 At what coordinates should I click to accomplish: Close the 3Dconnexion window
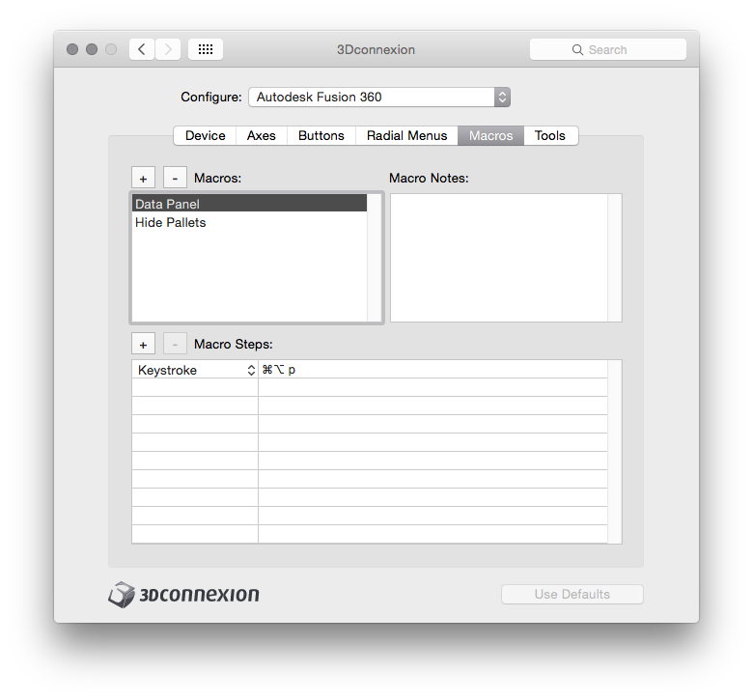coord(72,49)
